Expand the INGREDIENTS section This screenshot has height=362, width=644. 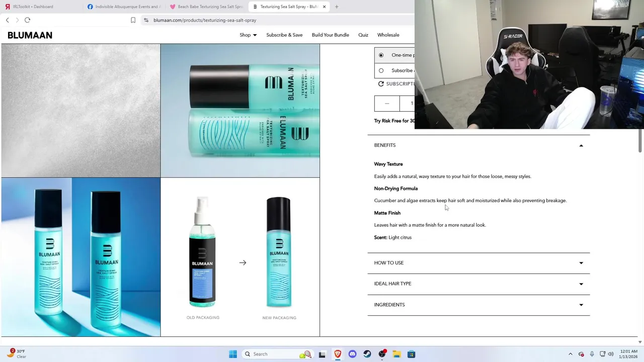(x=478, y=305)
